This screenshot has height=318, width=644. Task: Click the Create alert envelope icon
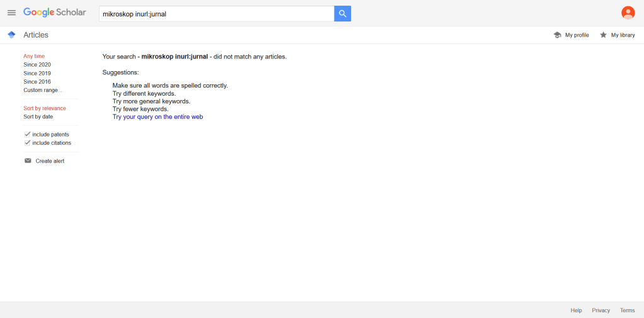click(x=28, y=161)
